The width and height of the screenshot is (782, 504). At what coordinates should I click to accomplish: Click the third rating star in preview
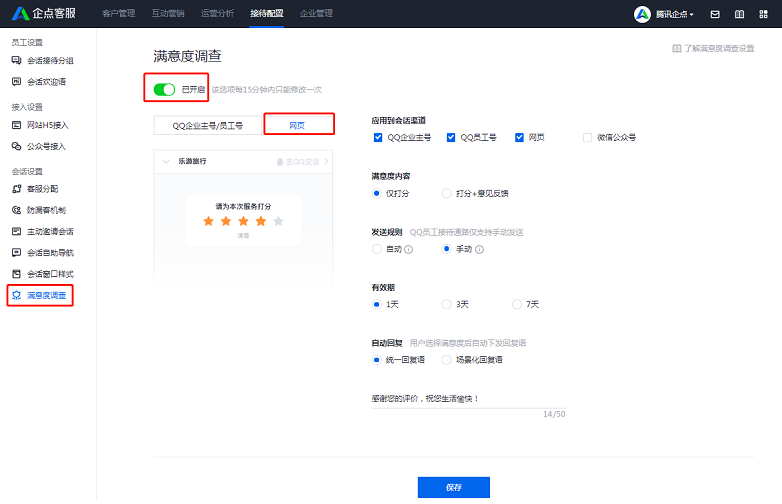point(243,221)
